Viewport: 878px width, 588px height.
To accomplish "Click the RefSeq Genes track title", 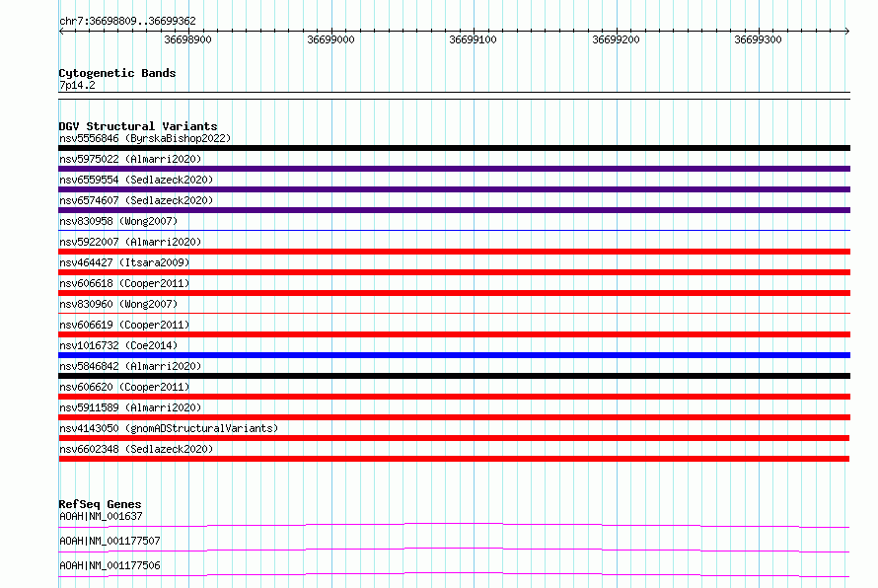I will (101, 504).
